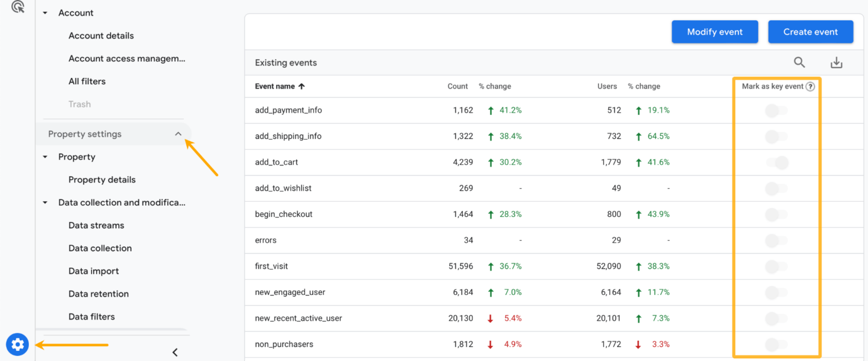
Task: Click the Modify event button
Action: pos(714,32)
